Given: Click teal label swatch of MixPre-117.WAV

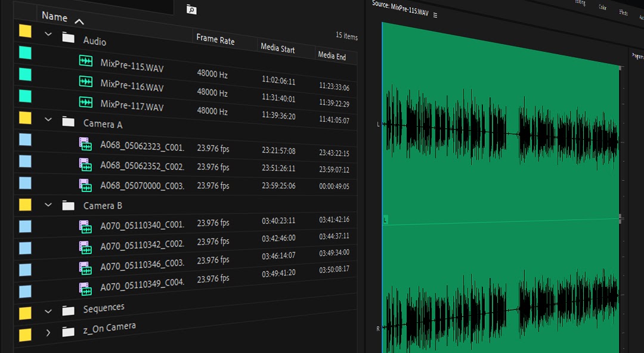Looking at the screenshot, I should [25, 96].
